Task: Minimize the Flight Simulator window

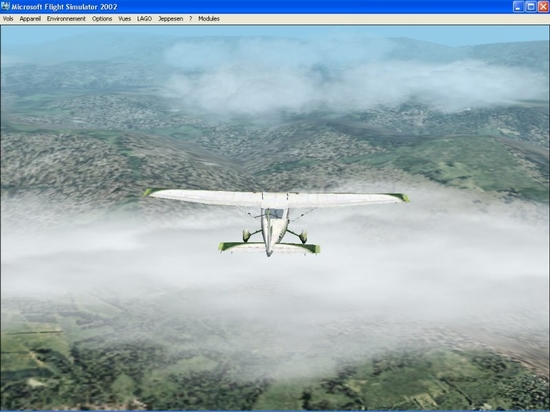Action: (x=518, y=7)
